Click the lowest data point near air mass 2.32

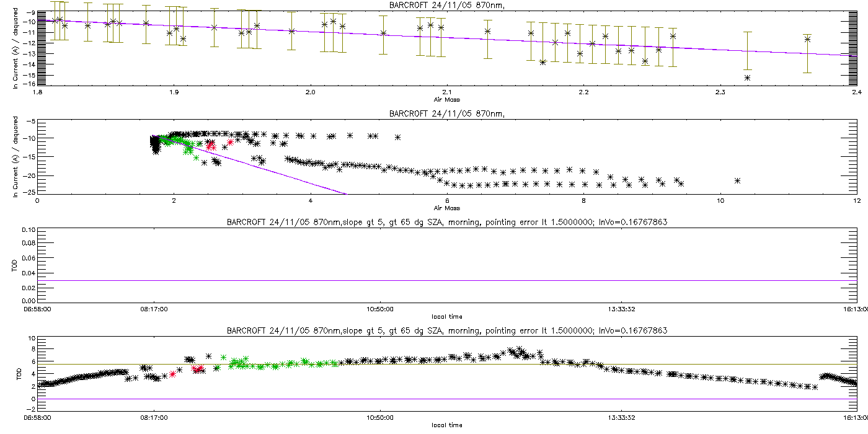pyautogui.click(x=748, y=77)
